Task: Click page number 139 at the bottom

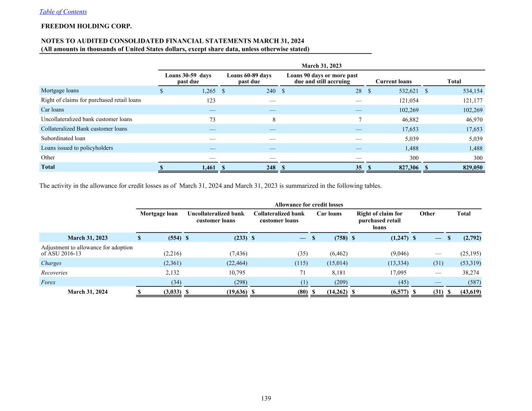Action: (266, 398)
